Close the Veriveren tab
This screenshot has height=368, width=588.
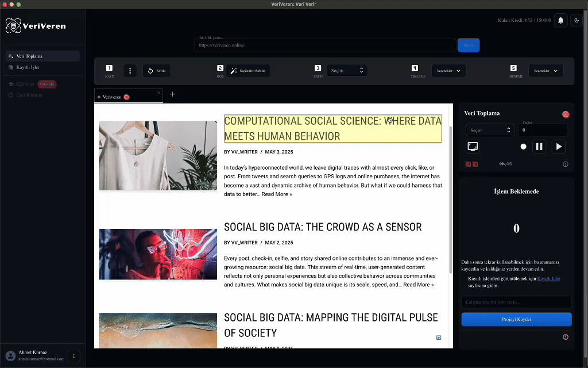pyautogui.click(x=158, y=93)
